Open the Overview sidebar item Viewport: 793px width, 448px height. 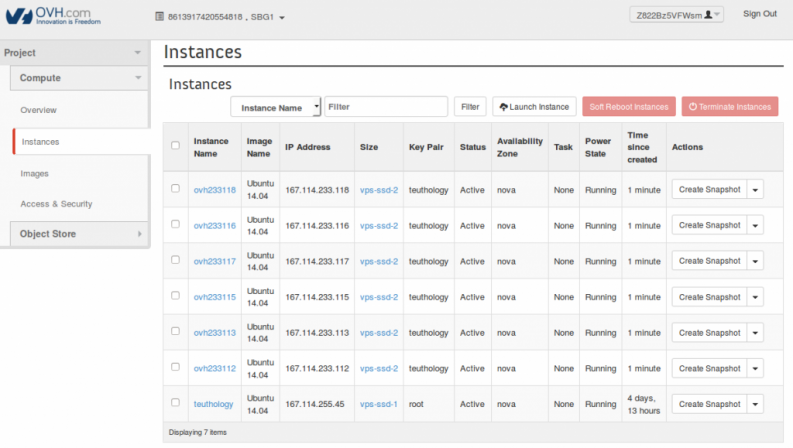pos(39,110)
